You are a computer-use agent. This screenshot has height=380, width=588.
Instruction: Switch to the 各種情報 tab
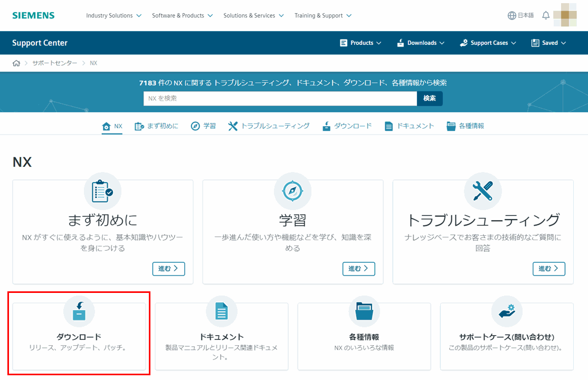tap(471, 126)
